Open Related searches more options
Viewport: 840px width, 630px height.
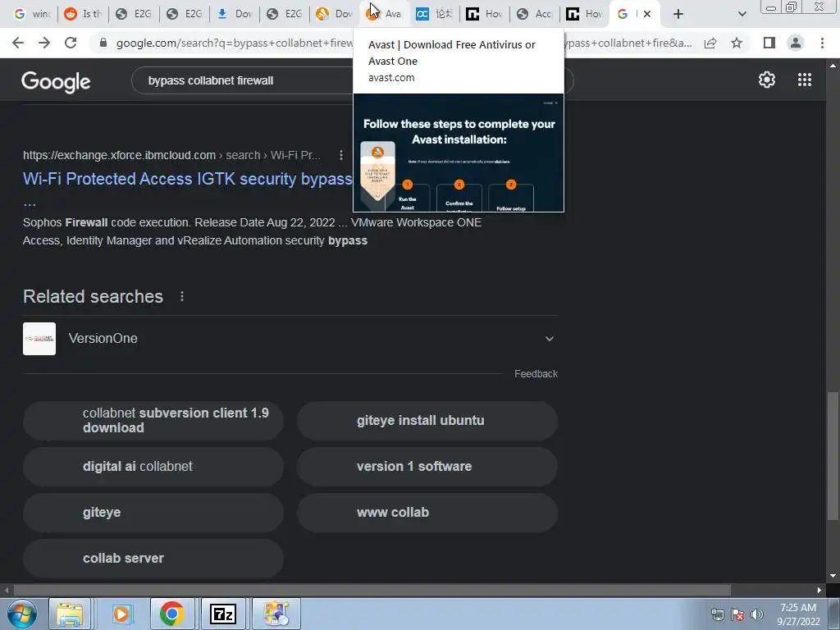click(182, 296)
